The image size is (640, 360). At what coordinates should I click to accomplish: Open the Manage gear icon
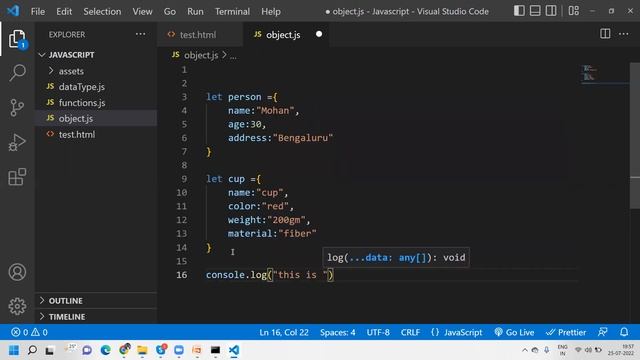pyautogui.click(x=17, y=306)
